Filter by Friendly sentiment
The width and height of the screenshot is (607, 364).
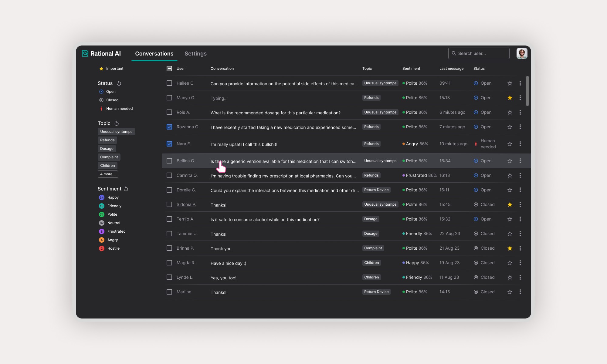click(110, 206)
